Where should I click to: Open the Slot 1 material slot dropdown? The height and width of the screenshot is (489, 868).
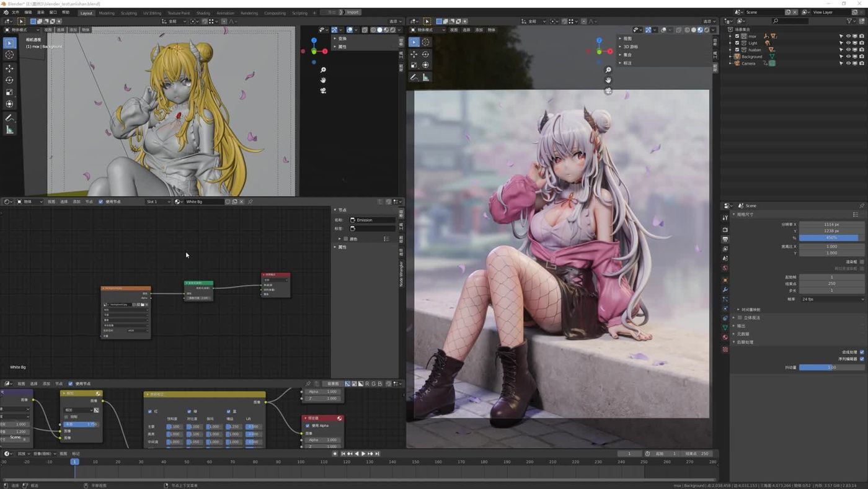pos(158,202)
